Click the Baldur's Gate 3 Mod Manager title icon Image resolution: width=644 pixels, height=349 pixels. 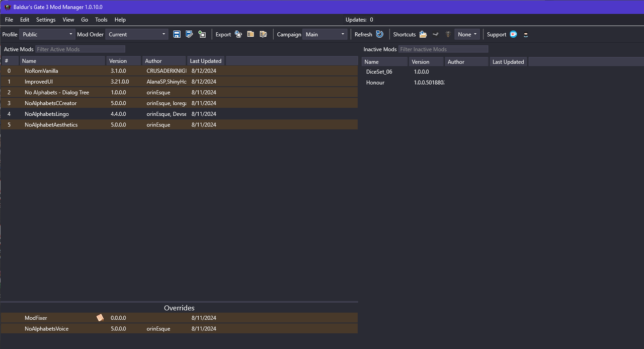[8, 7]
